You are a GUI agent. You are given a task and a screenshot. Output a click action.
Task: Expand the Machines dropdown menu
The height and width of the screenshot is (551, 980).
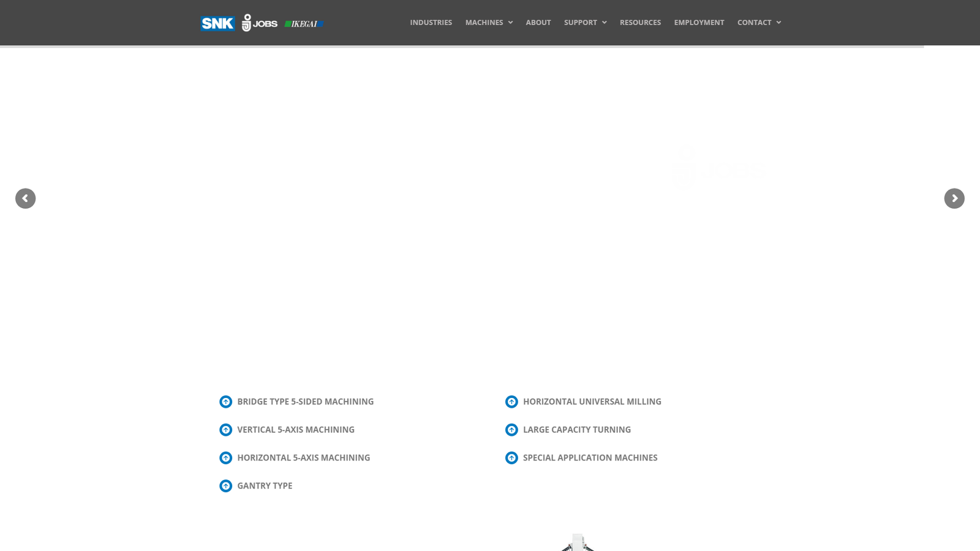pos(489,23)
